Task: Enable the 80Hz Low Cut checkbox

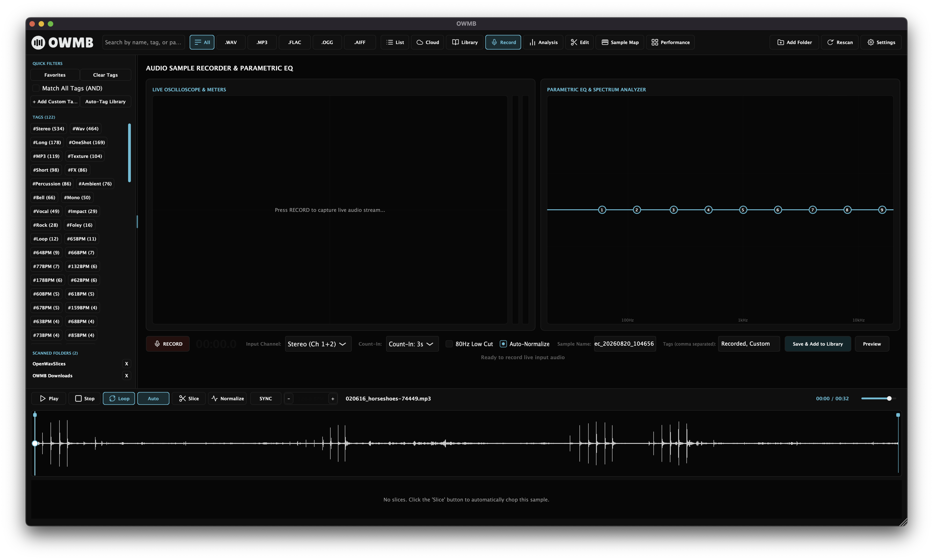Action: pos(449,344)
